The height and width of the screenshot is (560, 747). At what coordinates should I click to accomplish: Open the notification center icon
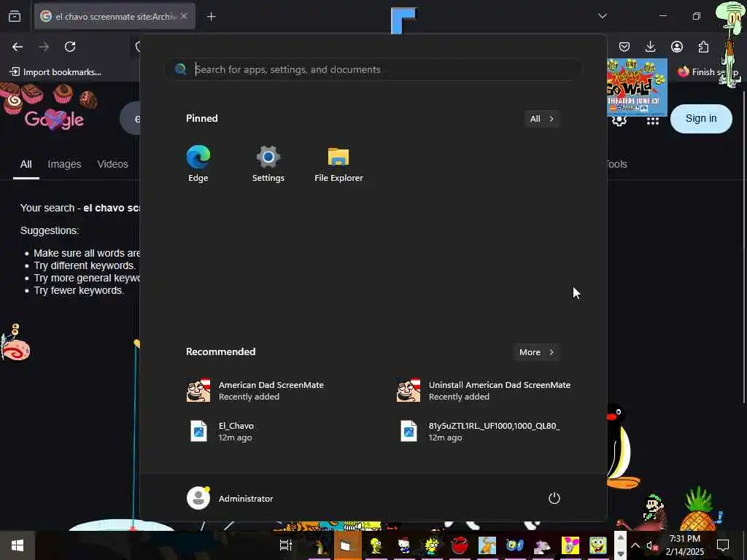click(x=723, y=545)
